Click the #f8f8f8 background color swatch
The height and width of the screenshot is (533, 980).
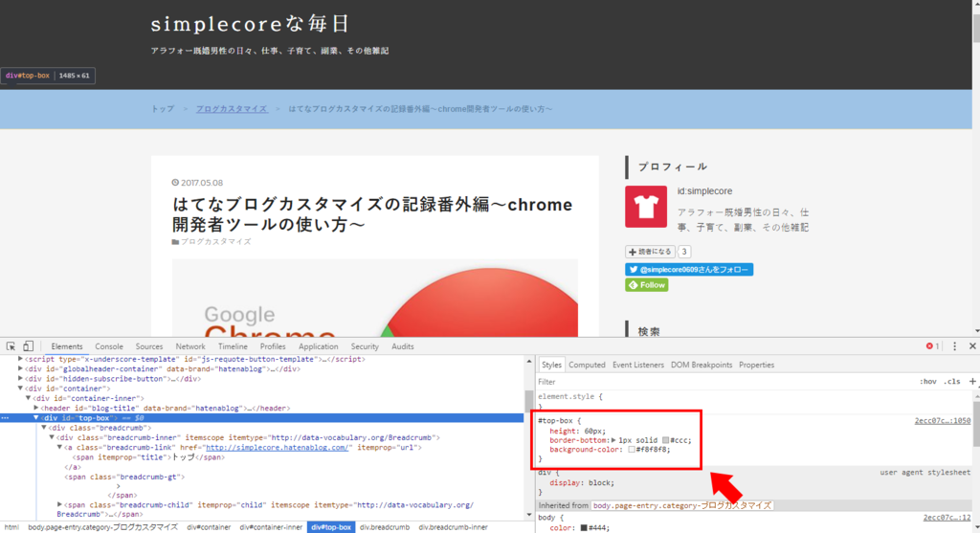click(x=632, y=449)
